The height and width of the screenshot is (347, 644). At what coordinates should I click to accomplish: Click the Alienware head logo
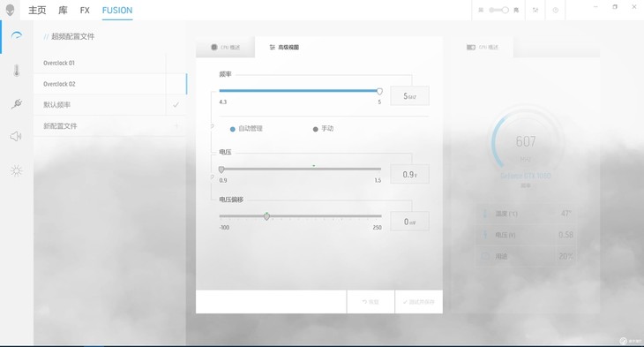tap(10, 10)
